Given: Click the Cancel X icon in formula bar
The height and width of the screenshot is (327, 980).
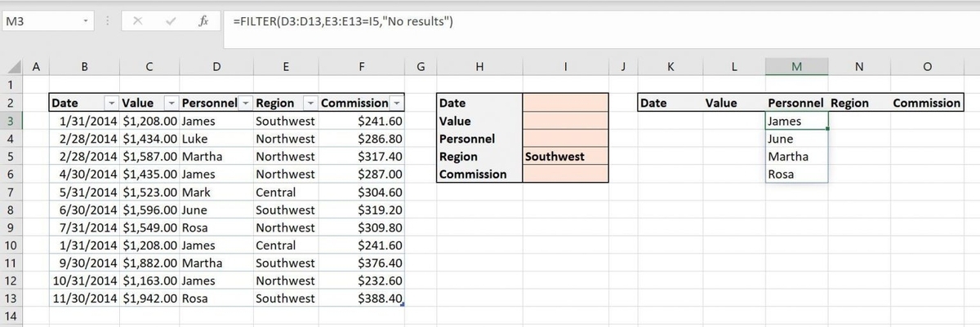Looking at the screenshot, I should (x=140, y=22).
